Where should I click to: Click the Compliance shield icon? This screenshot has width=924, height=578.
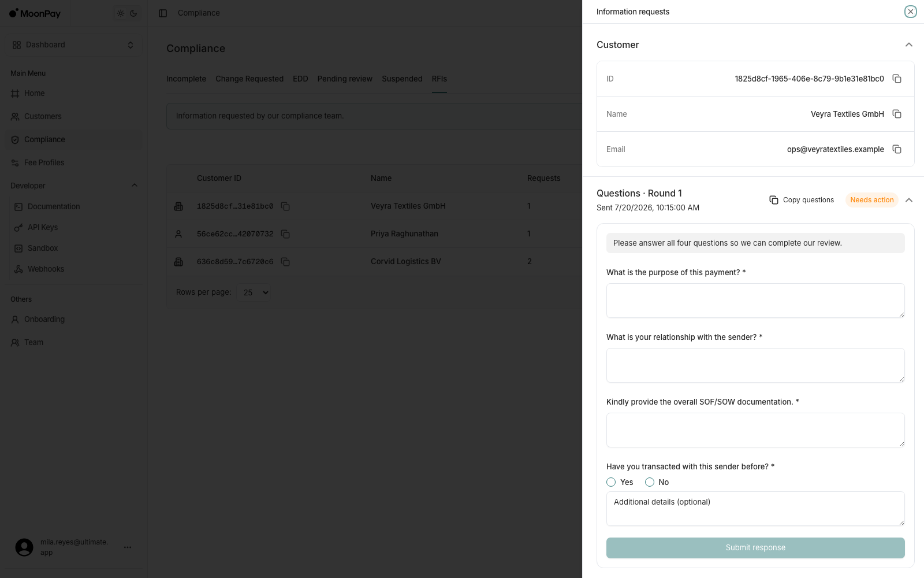pos(15,139)
